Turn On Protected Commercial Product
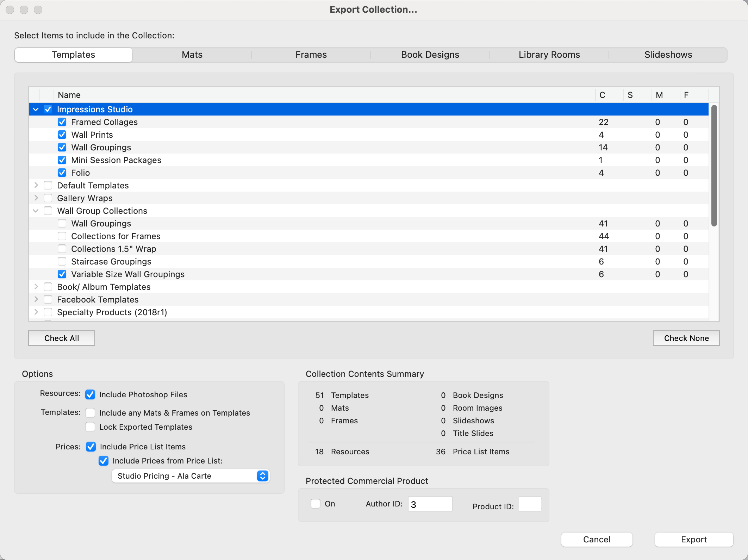 (316, 504)
